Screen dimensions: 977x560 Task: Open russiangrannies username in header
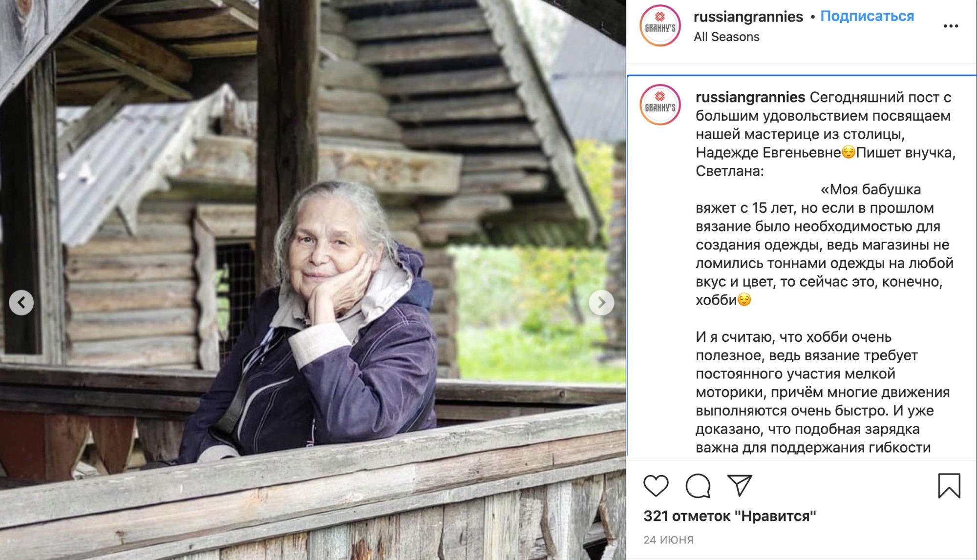coord(748,17)
